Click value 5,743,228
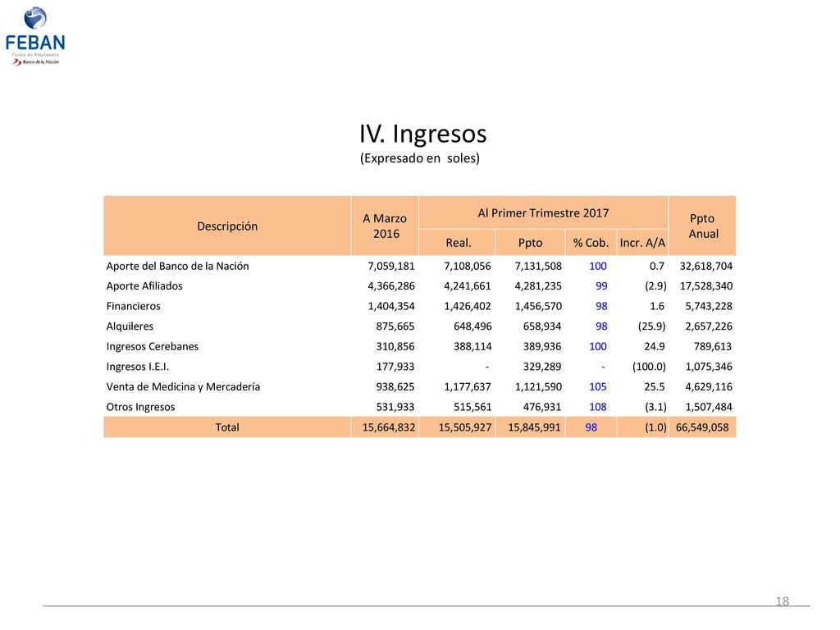The height and width of the screenshot is (630, 840). (x=708, y=307)
